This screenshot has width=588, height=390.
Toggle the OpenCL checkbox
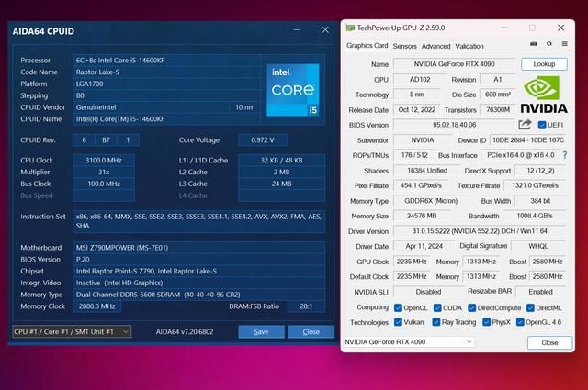coord(398,308)
